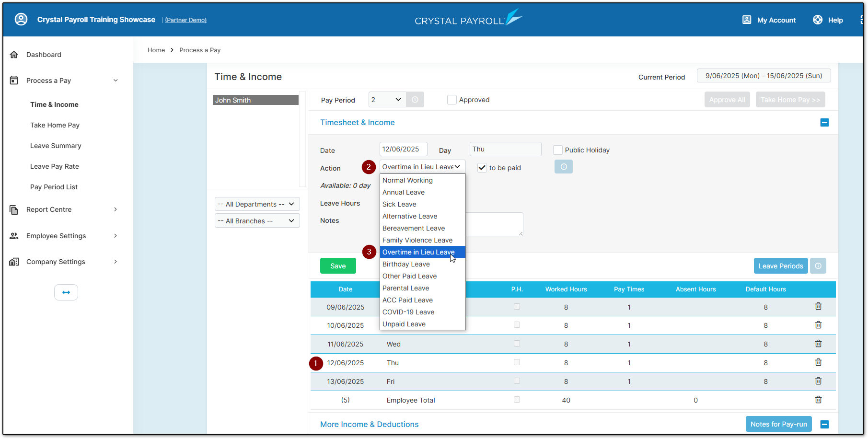Click the Report Centre documents icon
The width and height of the screenshot is (868, 439).
(x=14, y=209)
